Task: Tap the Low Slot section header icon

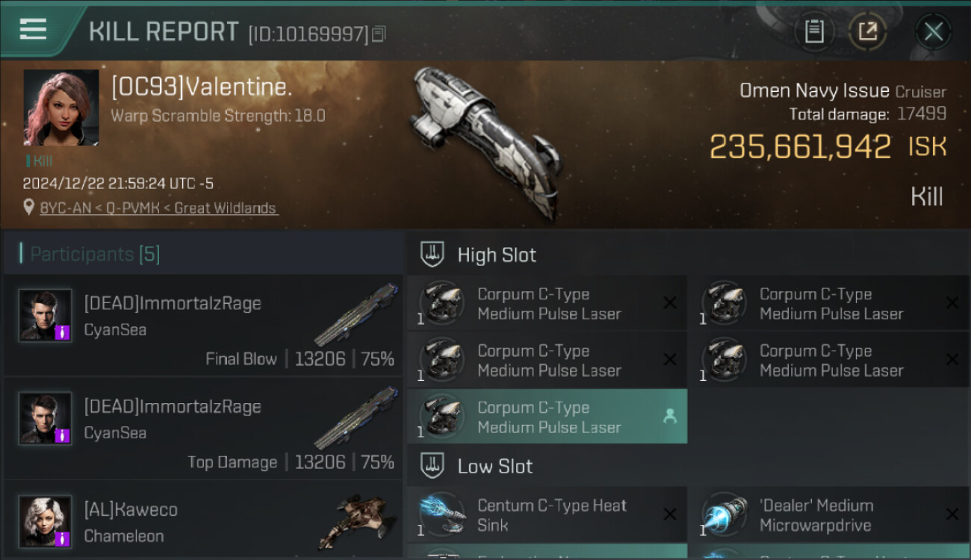Action: click(432, 465)
